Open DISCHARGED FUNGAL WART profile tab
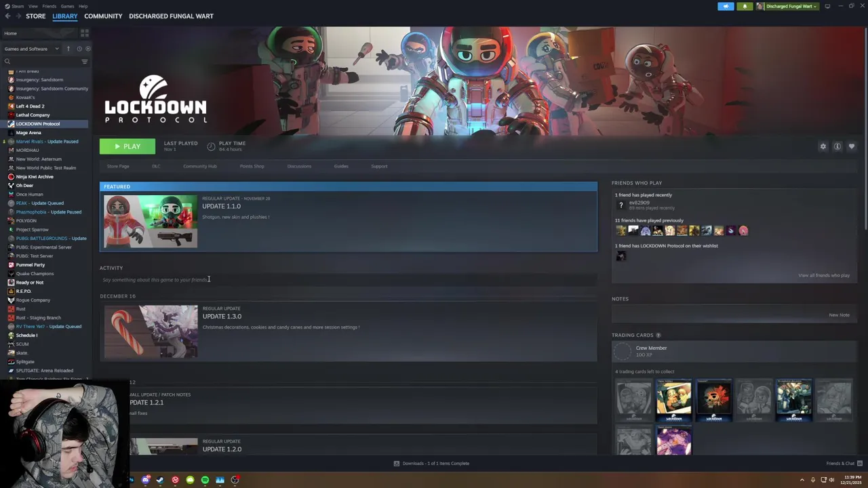The height and width of the screenshot is (488, 868). [171, 16]
